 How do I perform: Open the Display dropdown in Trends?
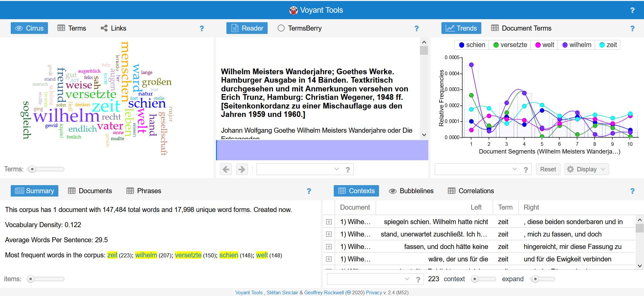pos(586,169)
